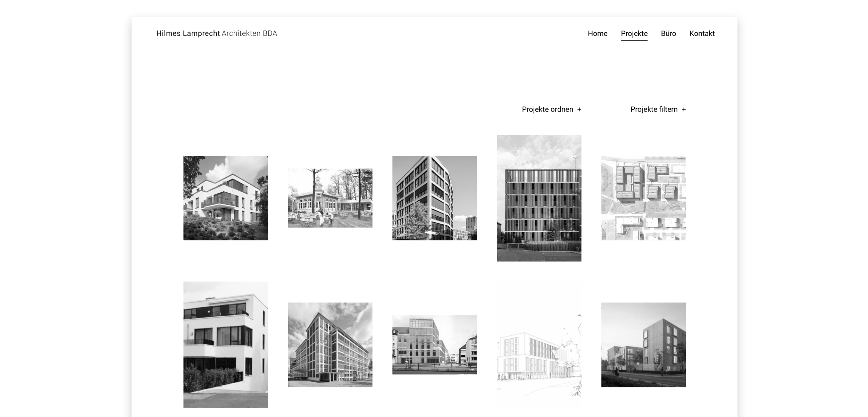
Task: Expand the Projekte ordnen options
Action: (551, 109)
